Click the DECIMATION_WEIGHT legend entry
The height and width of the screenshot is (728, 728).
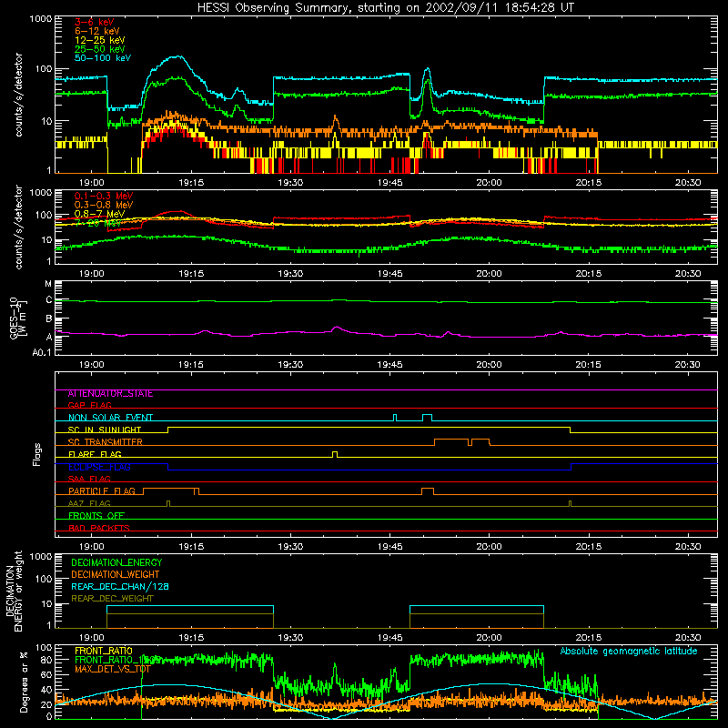pyautogui.click(x=116, y=575)
